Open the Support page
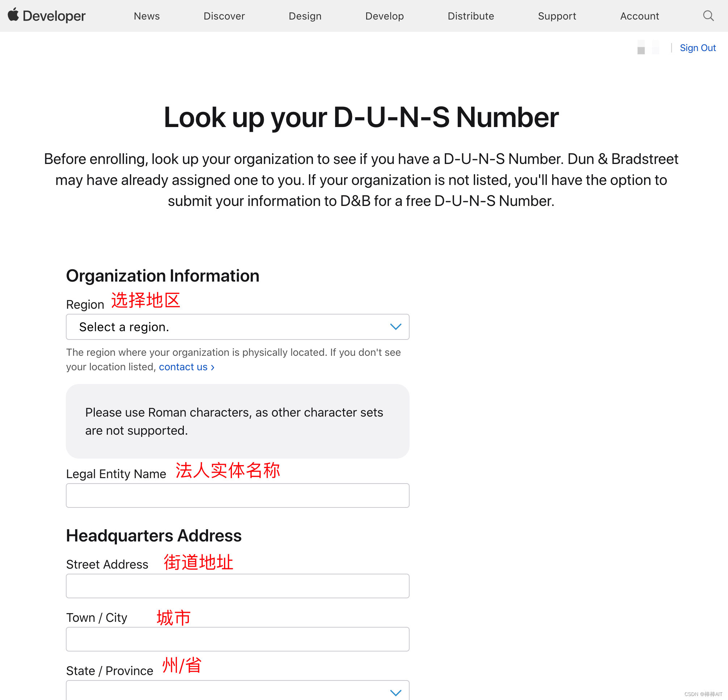Screen dimensions: 728x700 point(557,16)
